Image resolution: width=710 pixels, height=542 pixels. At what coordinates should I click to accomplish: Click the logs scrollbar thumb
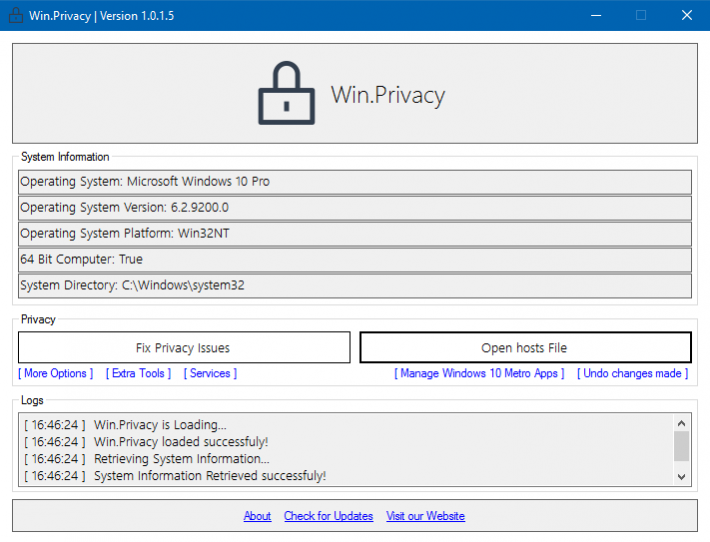(681, 446)
